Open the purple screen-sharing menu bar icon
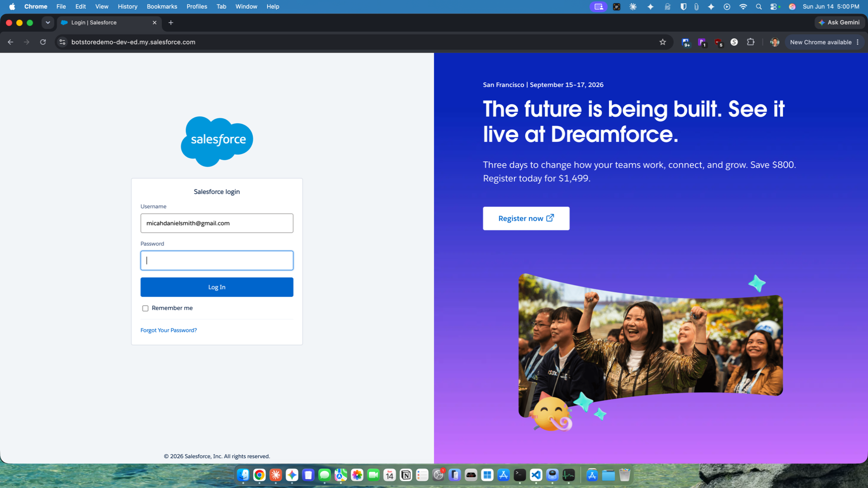 pos(599,6)
